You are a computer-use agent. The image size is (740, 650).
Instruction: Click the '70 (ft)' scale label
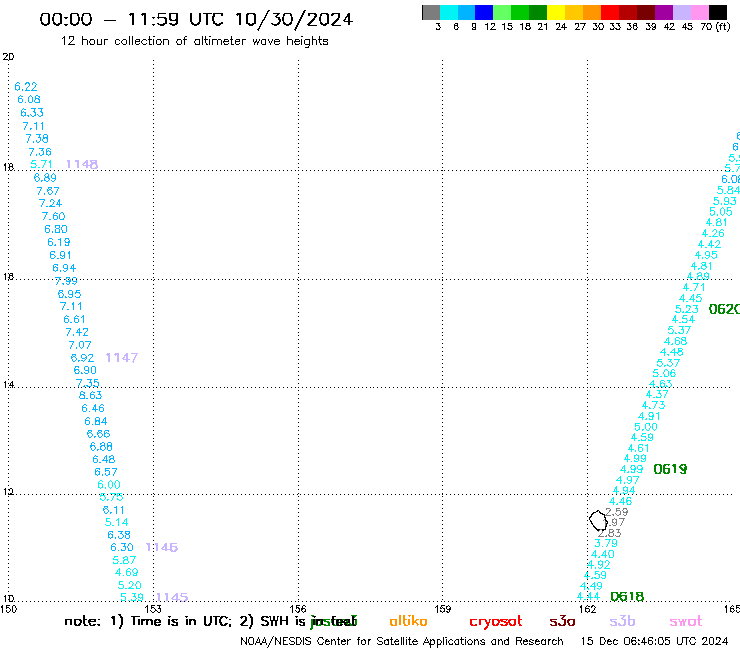(x=715, y=26)
